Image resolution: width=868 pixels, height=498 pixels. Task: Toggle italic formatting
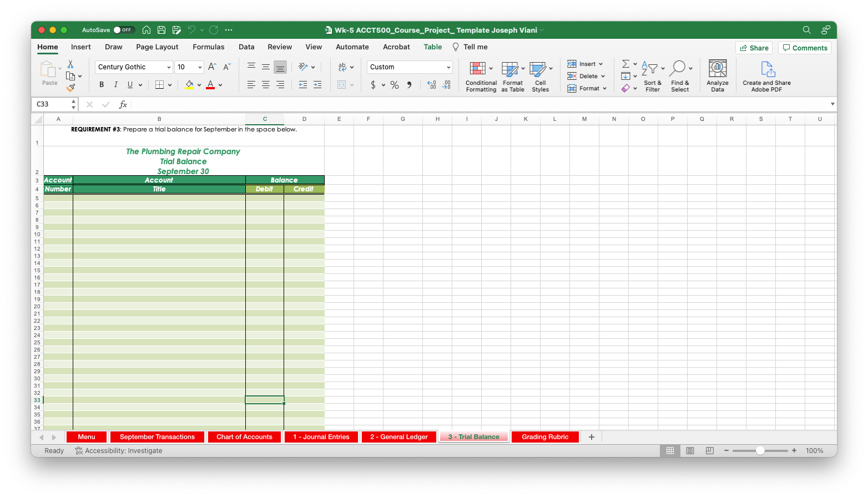pyautogui.click(x=115, y=84)
